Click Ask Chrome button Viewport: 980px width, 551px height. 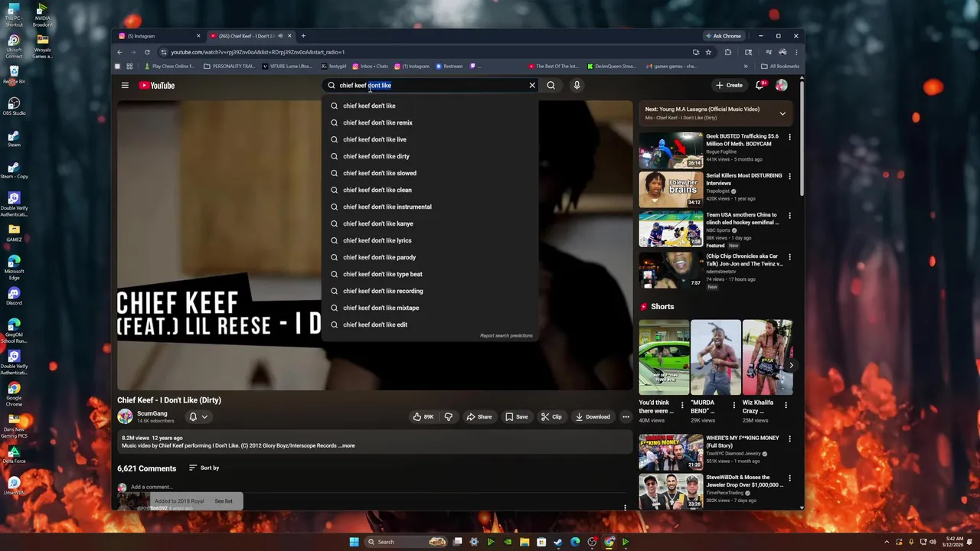(x=724, y=36)
